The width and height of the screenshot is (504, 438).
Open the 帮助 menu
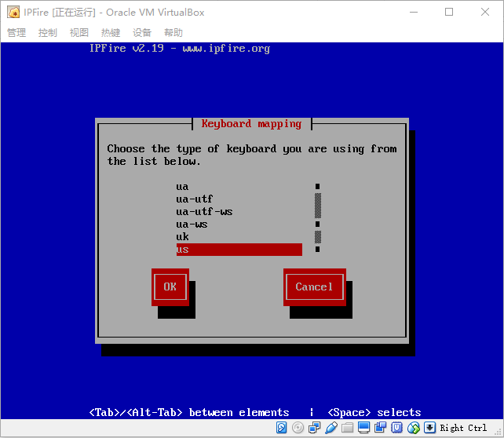point(173,32)
